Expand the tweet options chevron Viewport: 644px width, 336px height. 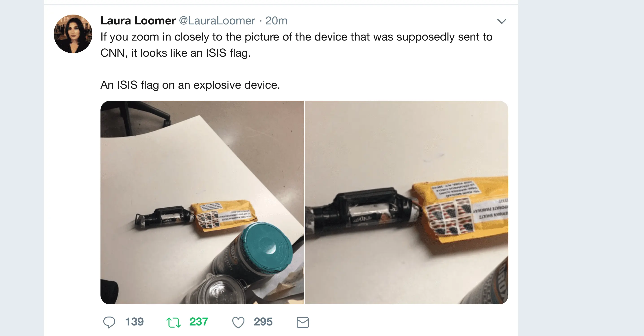pyautogui.click(x=502, y=21)
